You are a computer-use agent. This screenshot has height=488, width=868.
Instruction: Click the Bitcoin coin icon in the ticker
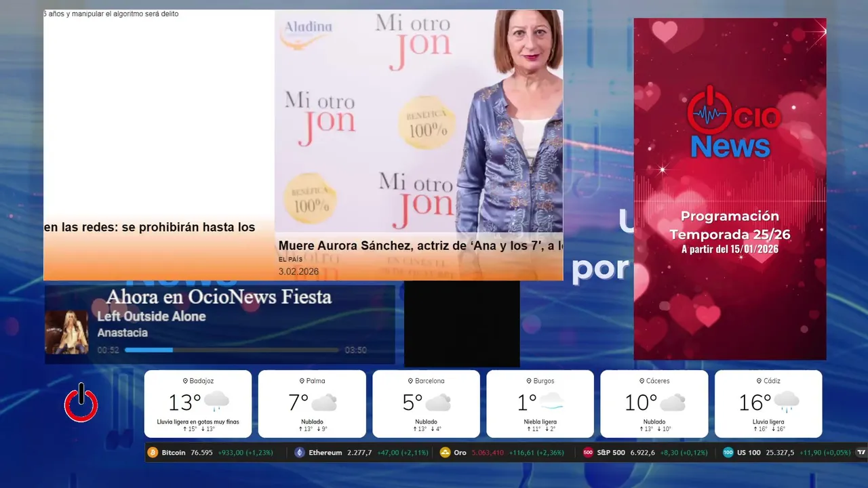pyautogui.click(x=153, y=452)
